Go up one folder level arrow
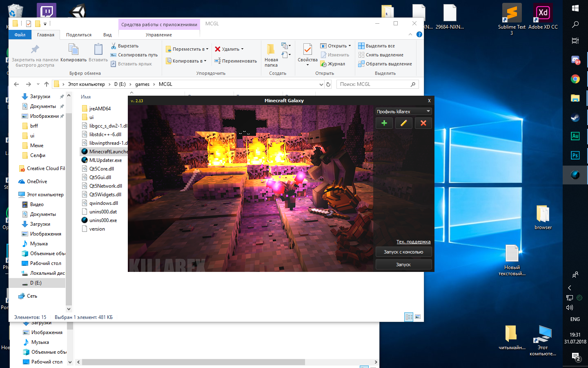 click(47, 84)
